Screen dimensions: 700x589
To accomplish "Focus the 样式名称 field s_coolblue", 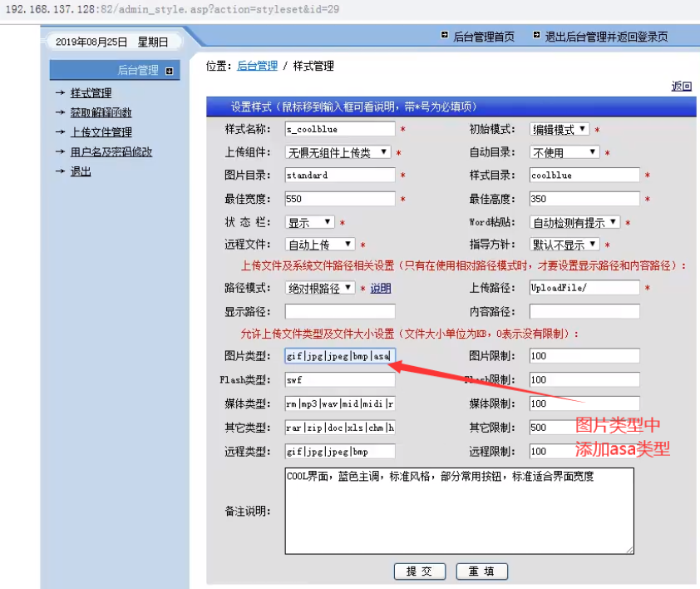I will click(340, 129).
